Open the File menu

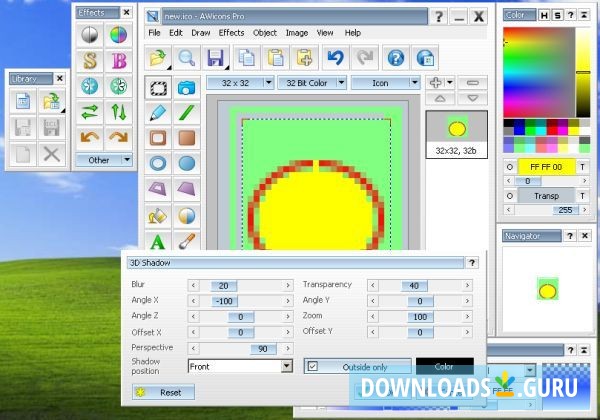coord(154,33)
